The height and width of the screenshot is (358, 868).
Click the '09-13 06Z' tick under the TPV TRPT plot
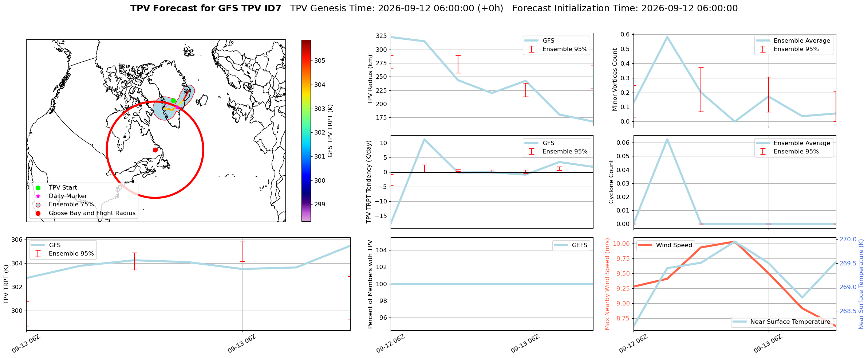(x=242, y=343)
